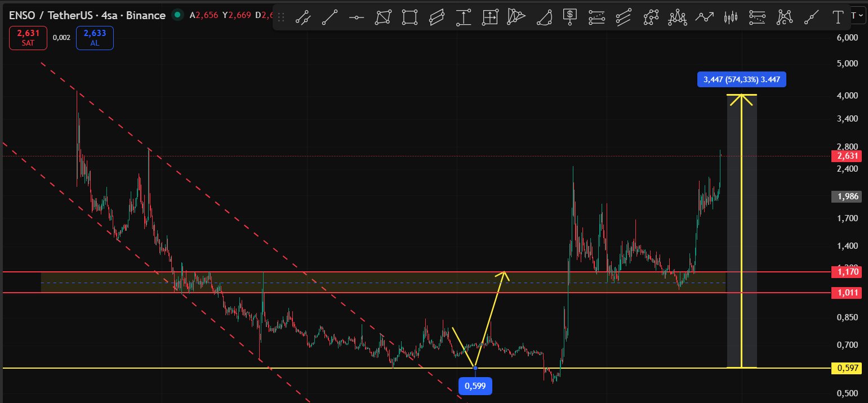Select the Trend Line tool

330,17
